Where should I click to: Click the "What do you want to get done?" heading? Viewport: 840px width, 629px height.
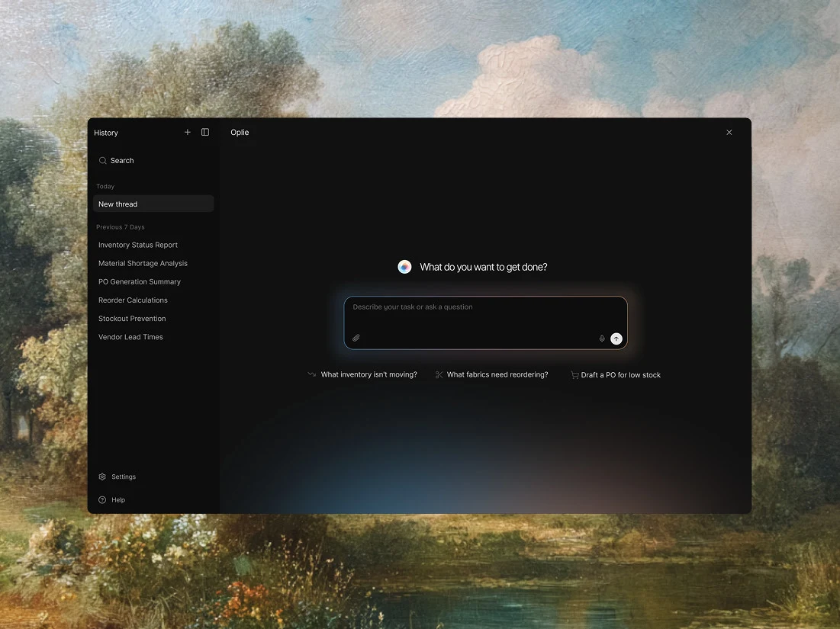484,267
